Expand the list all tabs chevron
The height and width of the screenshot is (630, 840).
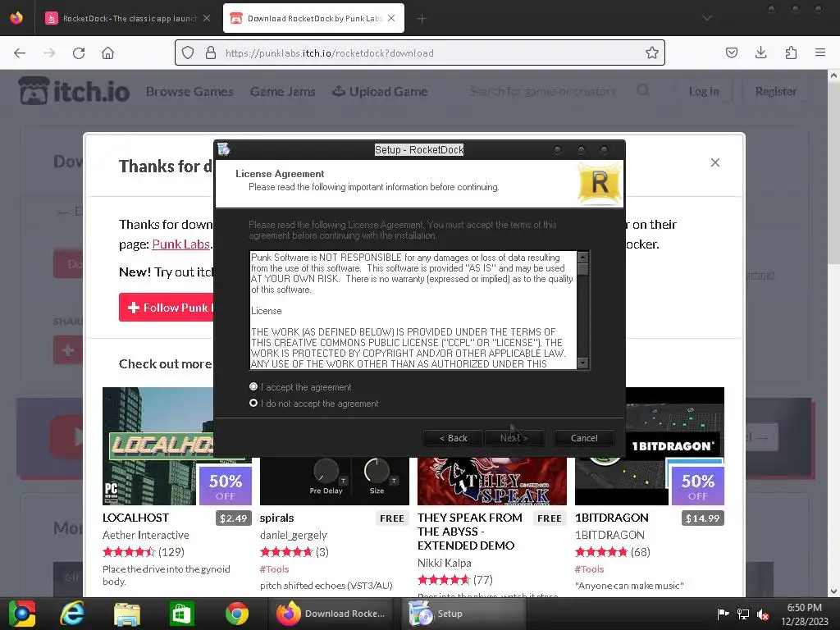(x=707, y=18)
